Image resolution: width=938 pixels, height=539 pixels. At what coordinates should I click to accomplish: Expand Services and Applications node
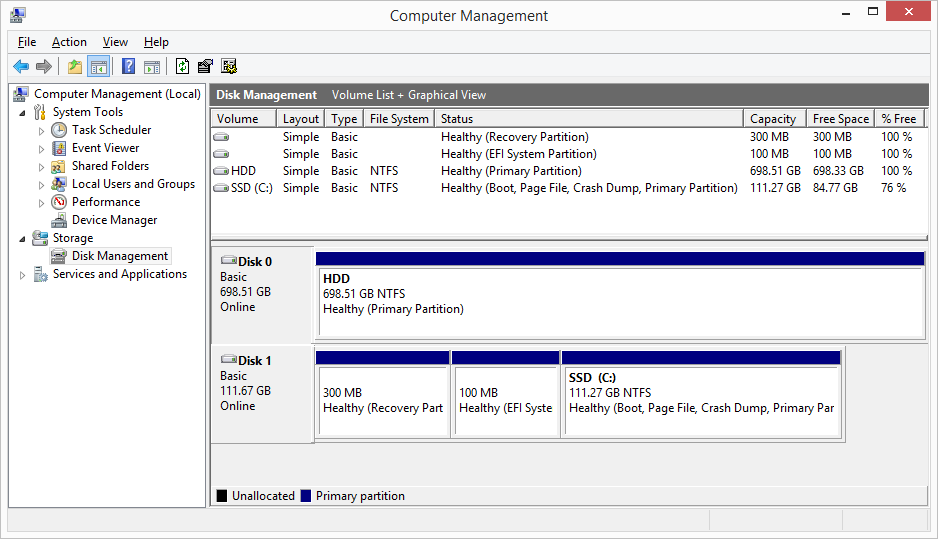(x=23, y=275)
